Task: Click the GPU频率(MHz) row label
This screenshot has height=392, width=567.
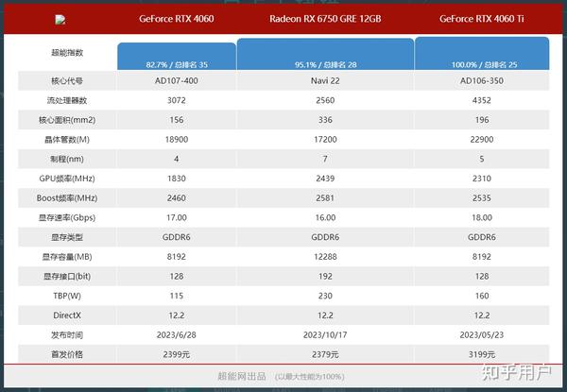Action: (x=67, y=179)
